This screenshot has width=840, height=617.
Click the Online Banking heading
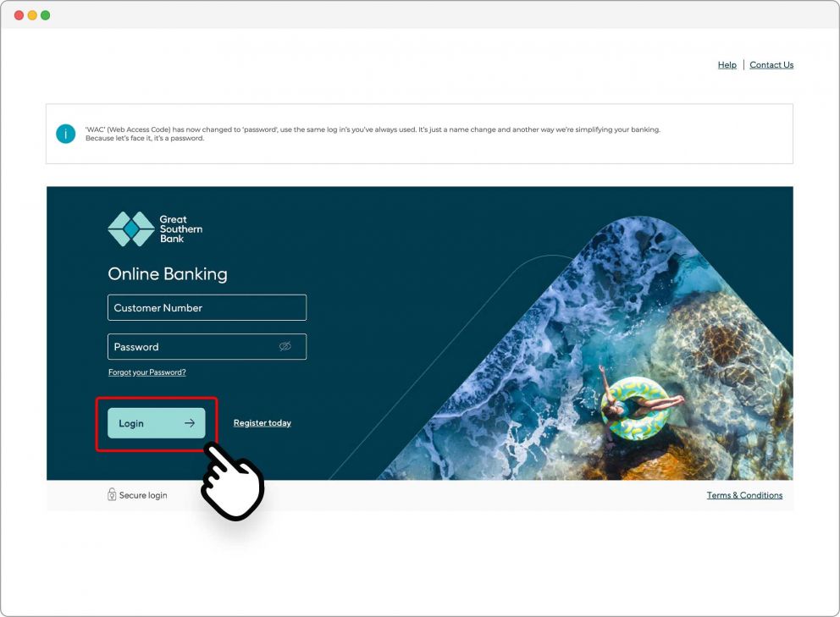(168, 273)
